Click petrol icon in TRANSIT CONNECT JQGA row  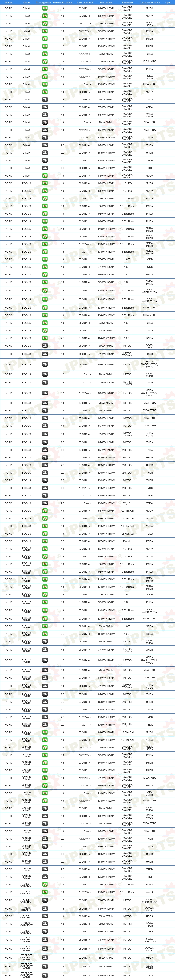coord(45,892)
